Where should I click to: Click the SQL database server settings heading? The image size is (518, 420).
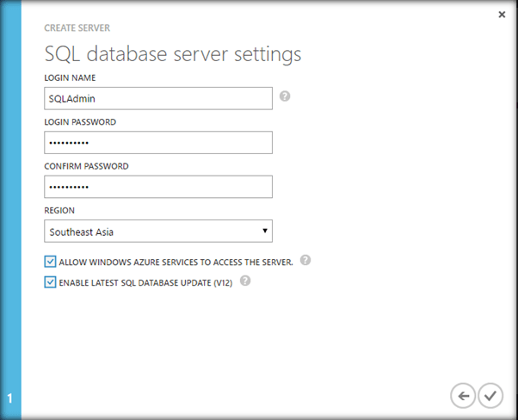[x=172, y=54]
